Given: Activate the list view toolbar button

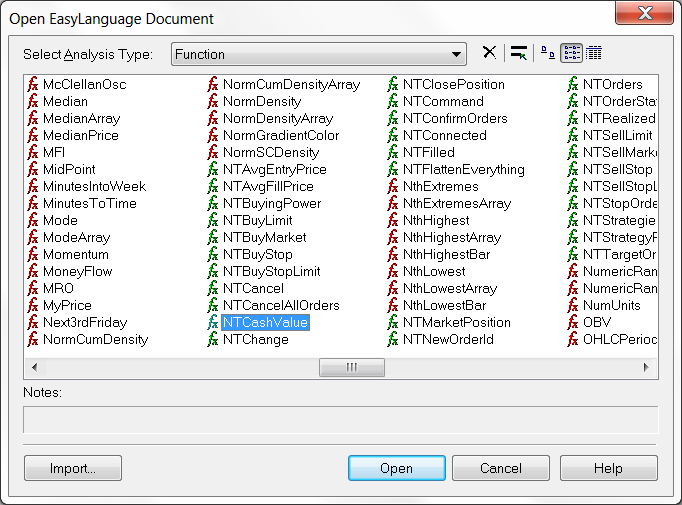Looking at the screenshot, I should [571, 53].
